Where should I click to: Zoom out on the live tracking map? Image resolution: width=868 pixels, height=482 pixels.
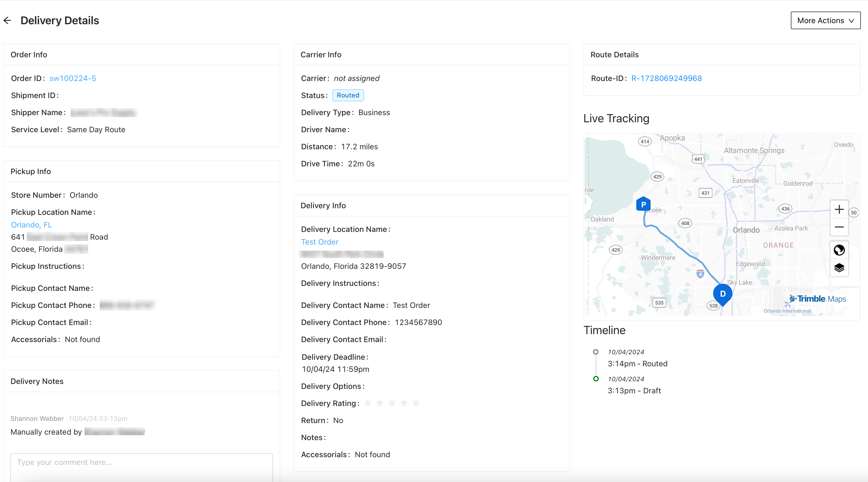(839, 227)
